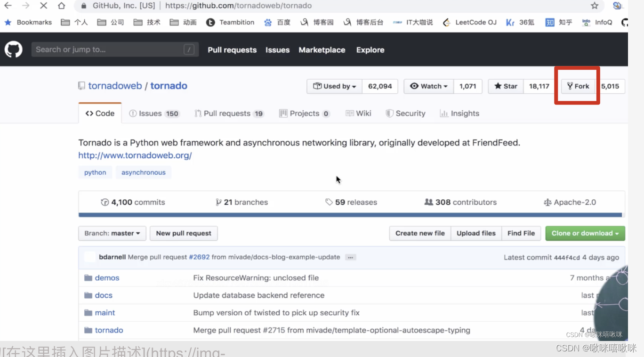Switch to the Insights tab
The image size is (644, 357).
click(459, 114)
